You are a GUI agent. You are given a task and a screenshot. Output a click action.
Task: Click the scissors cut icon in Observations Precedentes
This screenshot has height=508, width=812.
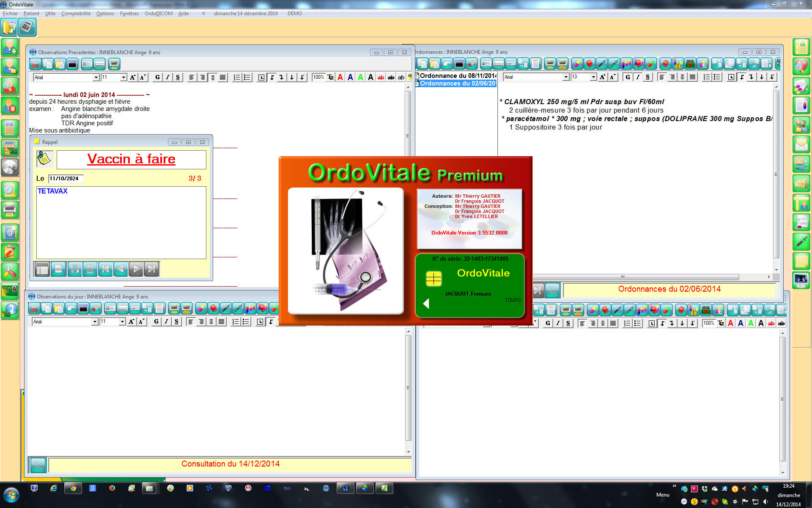coord(36,64)
